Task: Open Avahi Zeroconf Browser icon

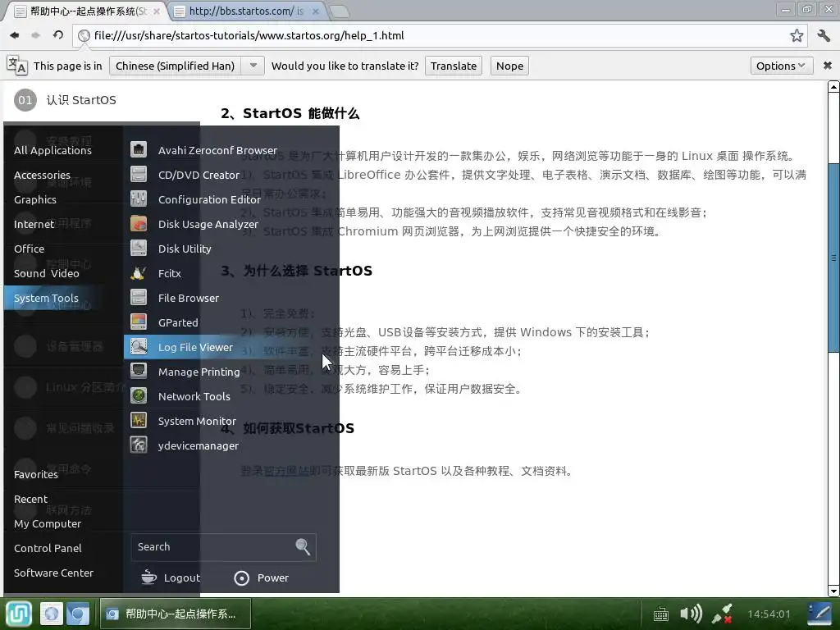Action: point(138,149)
